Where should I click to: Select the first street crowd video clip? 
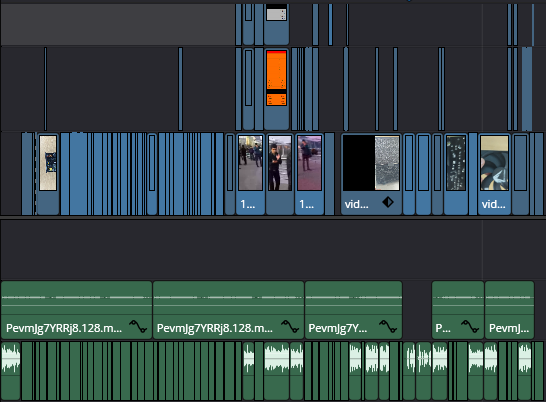(250, 174)
